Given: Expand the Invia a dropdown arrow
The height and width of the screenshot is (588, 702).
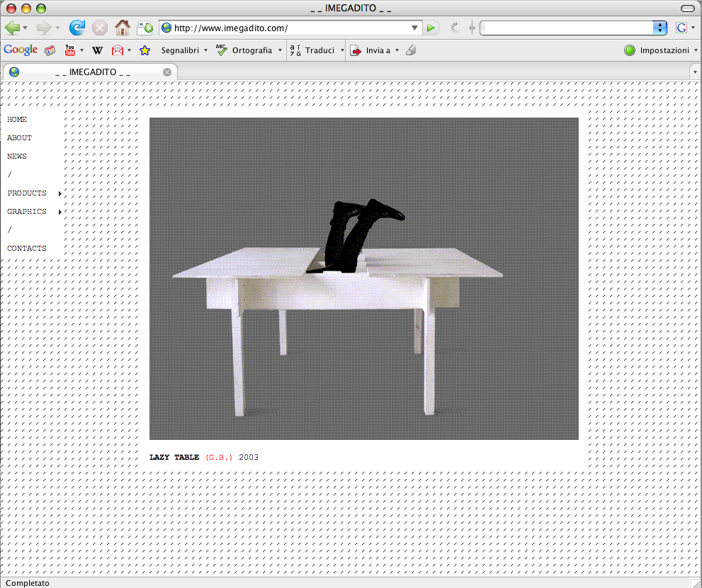Looking at the screenshot, I should coord(397,50).
